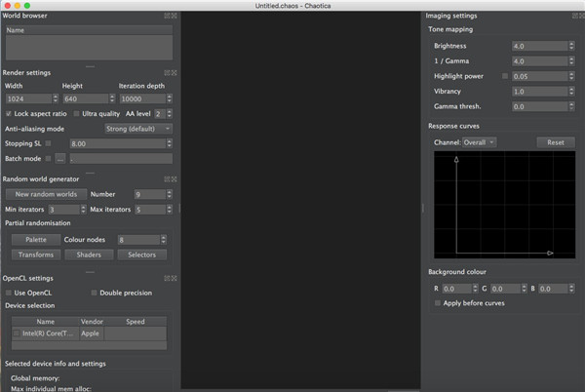Close the OpenCL settings panel
This screenshot has height=392, width=585.
175,279
